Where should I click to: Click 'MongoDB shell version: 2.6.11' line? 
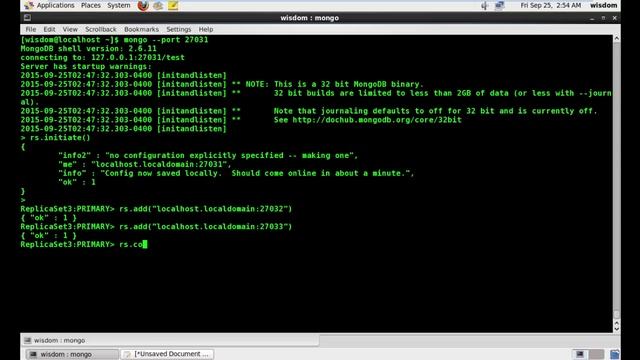click(x=88, y=49)
